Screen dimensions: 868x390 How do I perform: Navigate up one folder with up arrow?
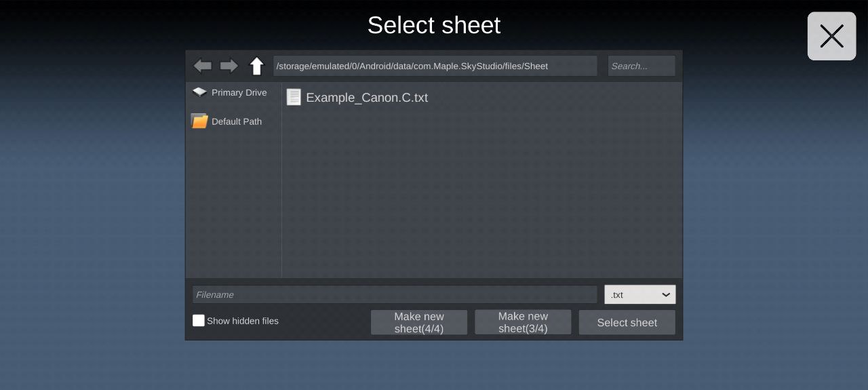[x=256, y=66]
